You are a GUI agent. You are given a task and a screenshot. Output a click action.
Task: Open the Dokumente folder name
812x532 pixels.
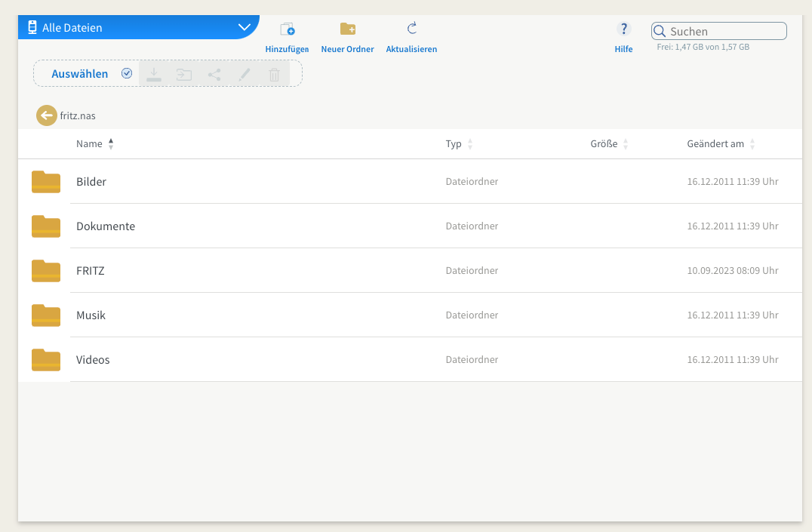tap(106, 226)
